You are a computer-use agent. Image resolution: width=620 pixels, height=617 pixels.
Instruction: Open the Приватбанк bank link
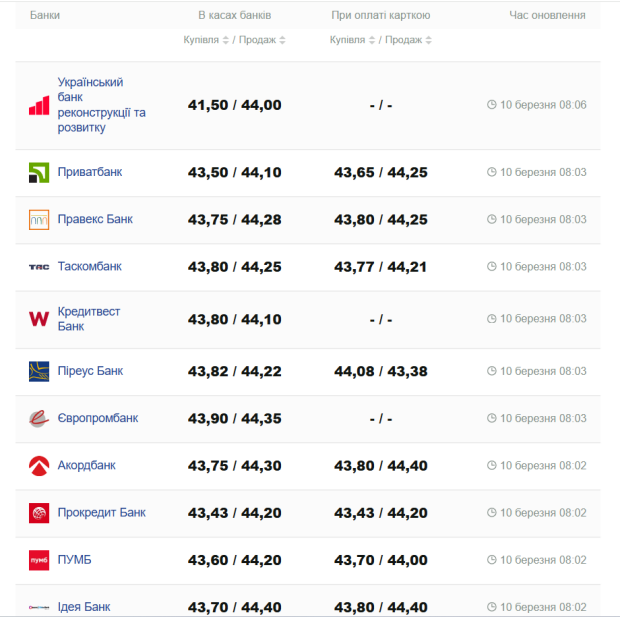tap(90, 172)
